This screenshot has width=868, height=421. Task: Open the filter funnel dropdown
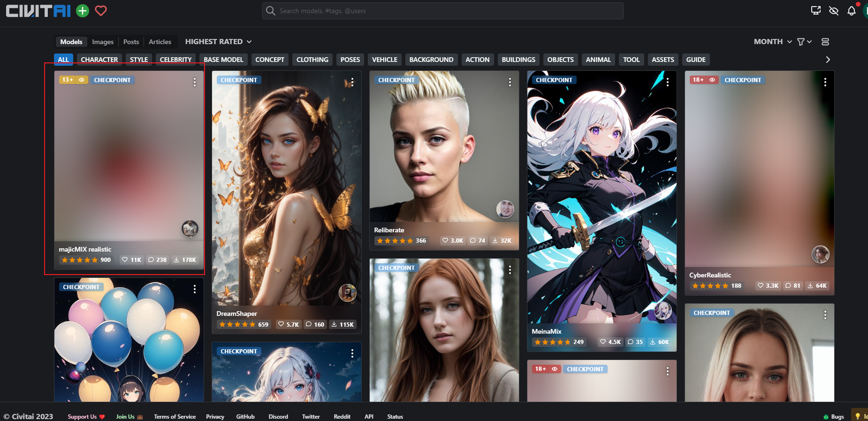pos(804,42)
